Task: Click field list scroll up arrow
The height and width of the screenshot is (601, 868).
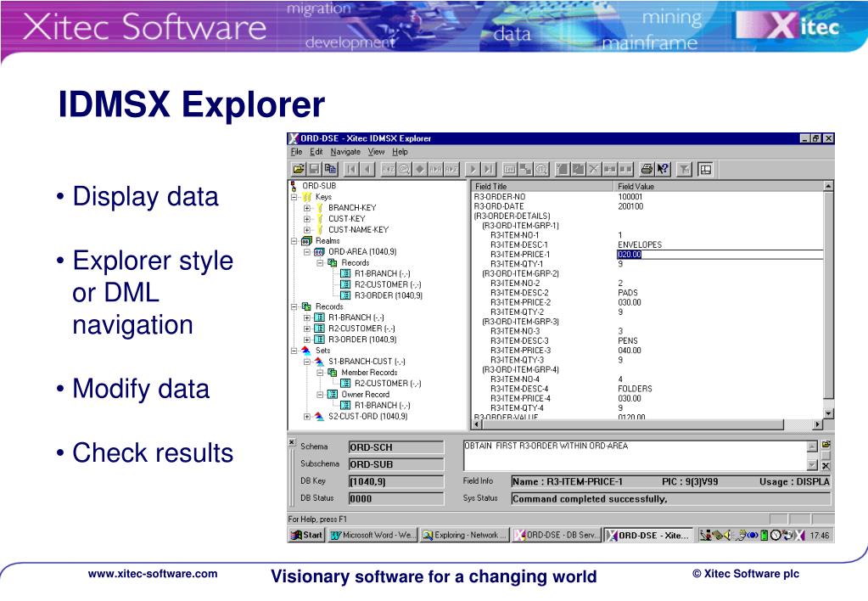Action: [828, 187]
